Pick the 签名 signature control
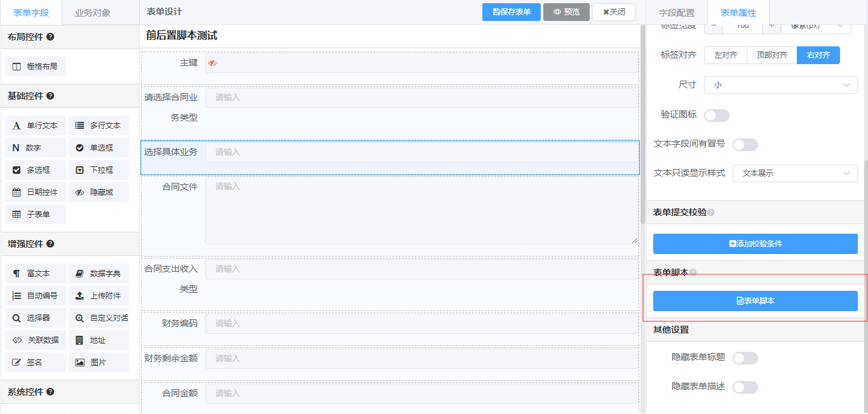 point(36,362)
